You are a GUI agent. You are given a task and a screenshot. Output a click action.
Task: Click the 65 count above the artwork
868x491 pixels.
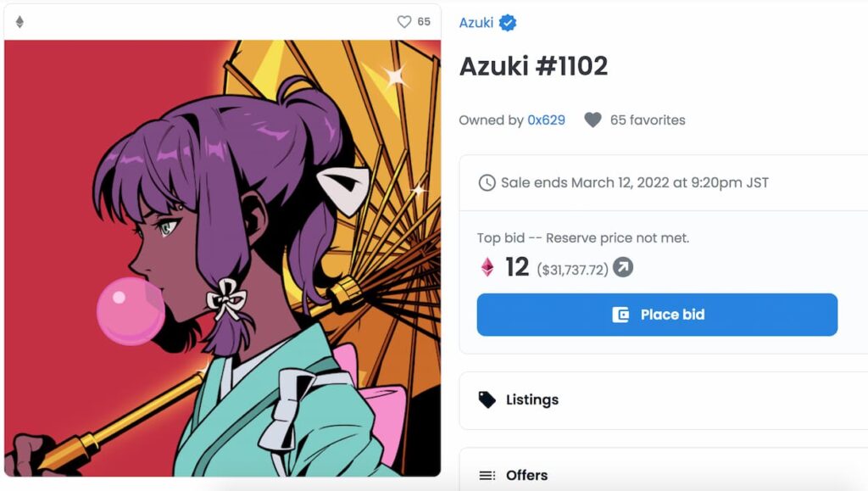[x=424, y=21]
